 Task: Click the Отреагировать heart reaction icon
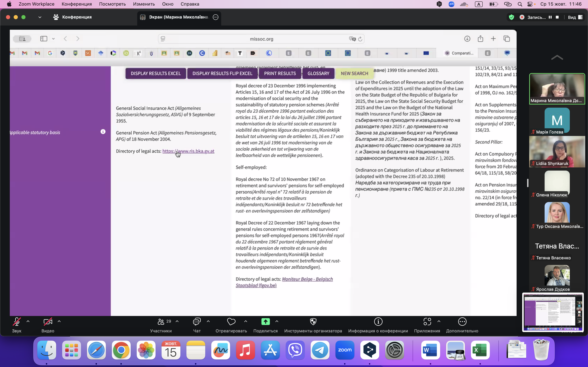[231, 322]
